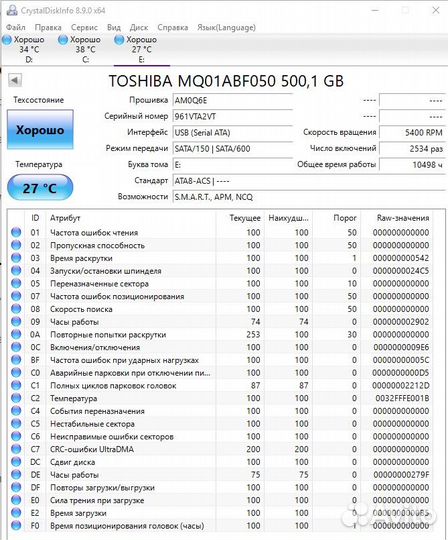The width and height of the screenshot is (448, 540).
Task: Click status icon for C7 CRC-ошибки UltraDMA
Action: point(16,449)
